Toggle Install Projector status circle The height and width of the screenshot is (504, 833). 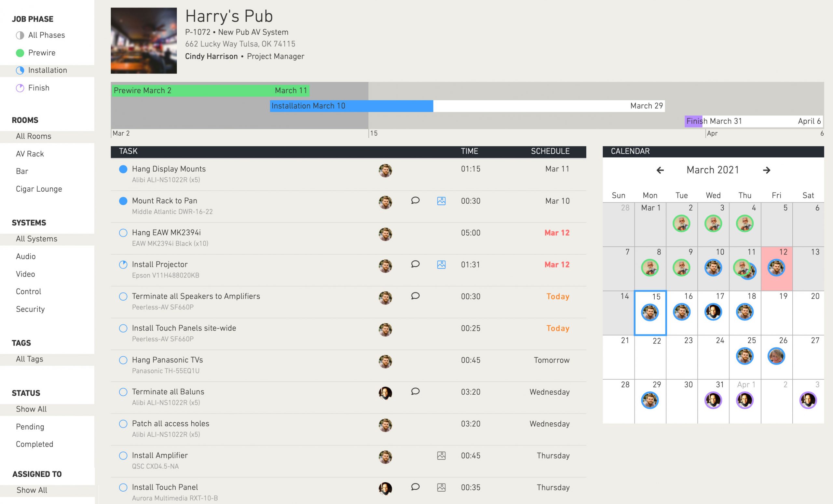point(123,264)
